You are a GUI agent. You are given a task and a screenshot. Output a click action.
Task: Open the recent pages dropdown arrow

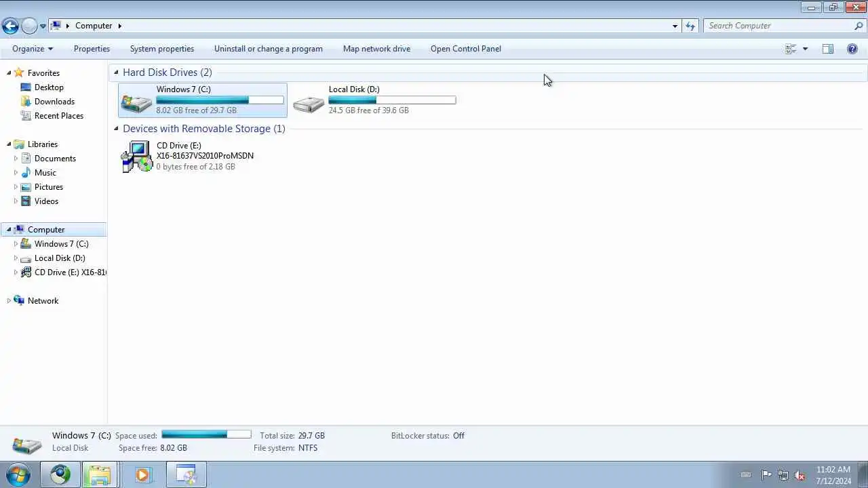click(43, 26)
